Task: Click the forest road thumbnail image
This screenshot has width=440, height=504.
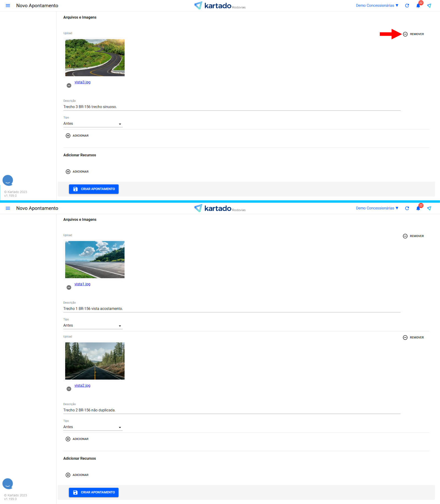Action: (x=95, y=361)
